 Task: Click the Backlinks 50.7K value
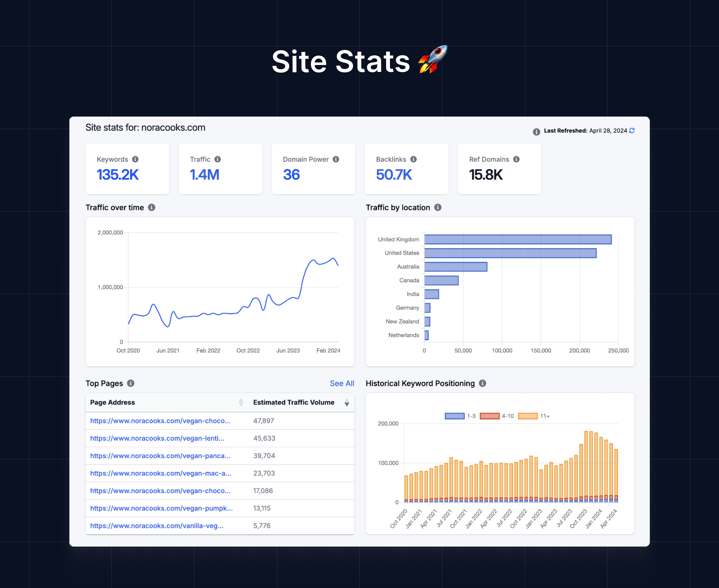tap(394, 175)
